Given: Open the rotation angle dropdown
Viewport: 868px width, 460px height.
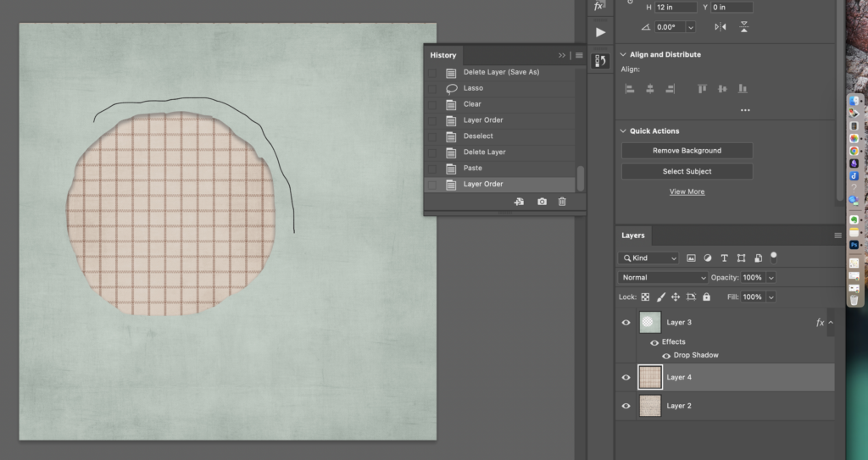Looking at the screenshot, I should (x=690, y=27).
